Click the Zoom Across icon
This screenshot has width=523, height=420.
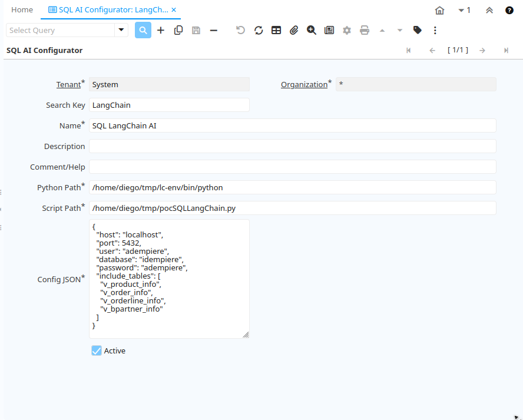(x=312, y=30)
